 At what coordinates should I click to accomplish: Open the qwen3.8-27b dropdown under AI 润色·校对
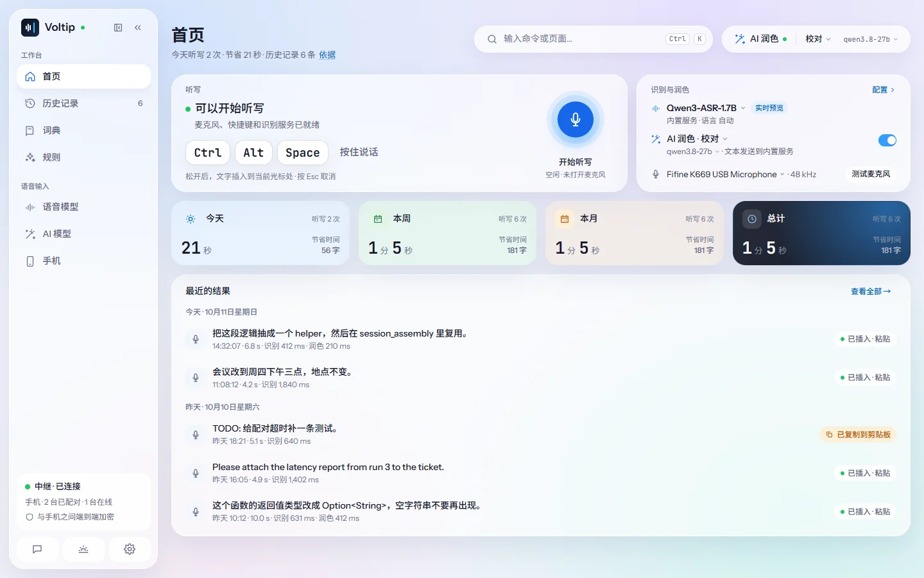[693, 152]
